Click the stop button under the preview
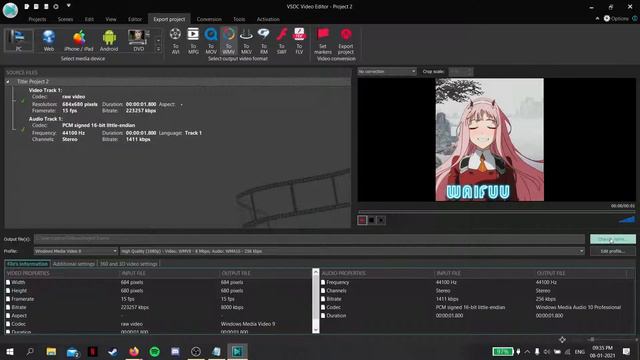 point(371,220)
